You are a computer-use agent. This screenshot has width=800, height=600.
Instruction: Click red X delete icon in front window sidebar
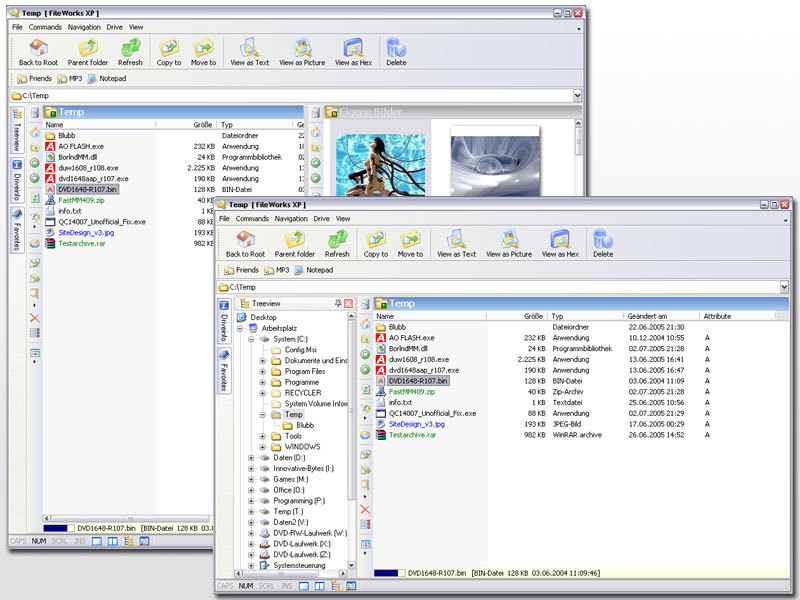tap(365, 509)
